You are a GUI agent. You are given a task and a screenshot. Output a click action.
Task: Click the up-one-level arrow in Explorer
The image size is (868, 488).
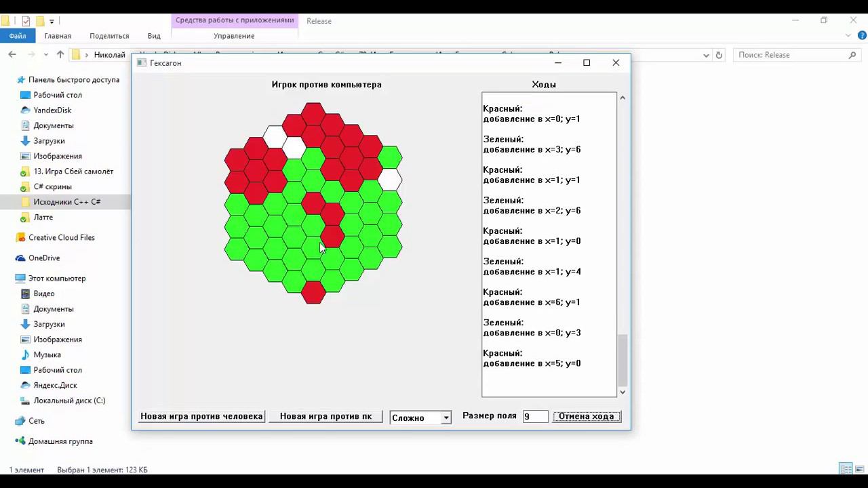60,55
